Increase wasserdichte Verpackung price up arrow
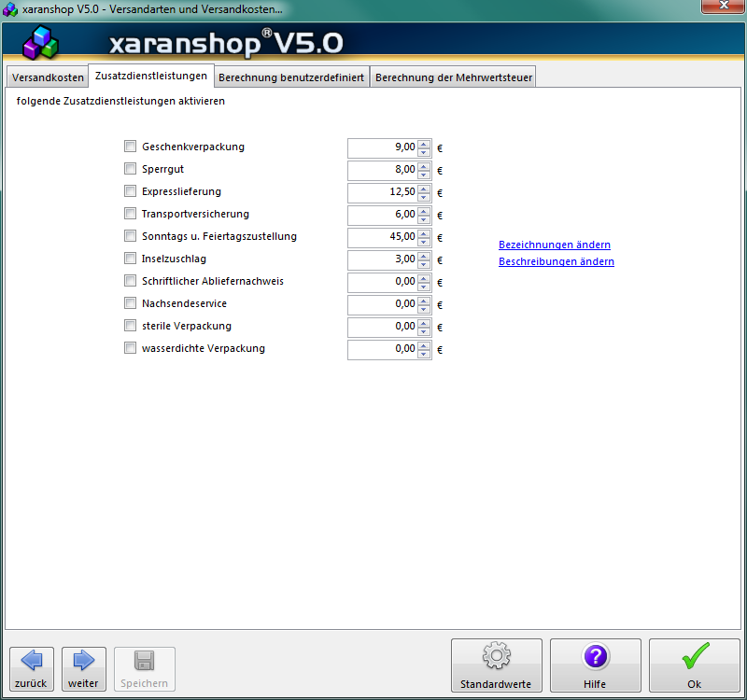Screen dimensions: 747x700 [x=424, y=345]
